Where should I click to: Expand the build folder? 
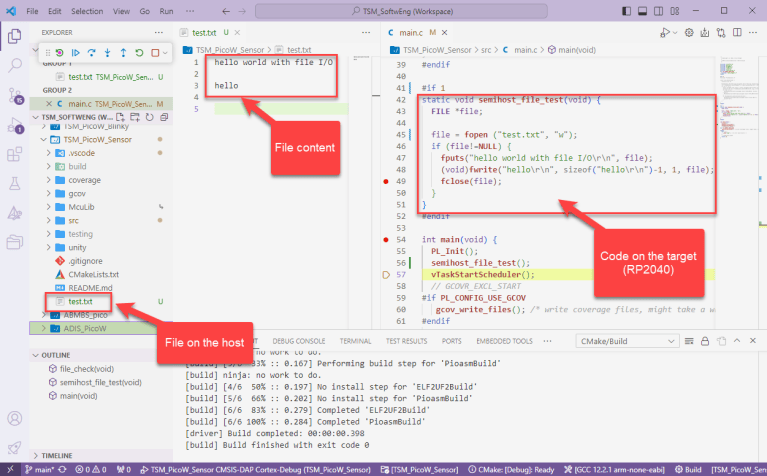coord(48,166)
